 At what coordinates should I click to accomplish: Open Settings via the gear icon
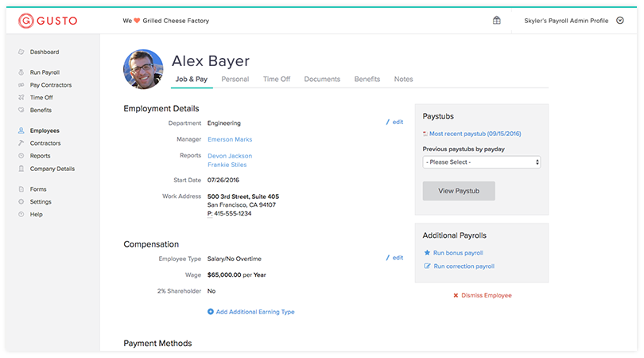[21, 202]
